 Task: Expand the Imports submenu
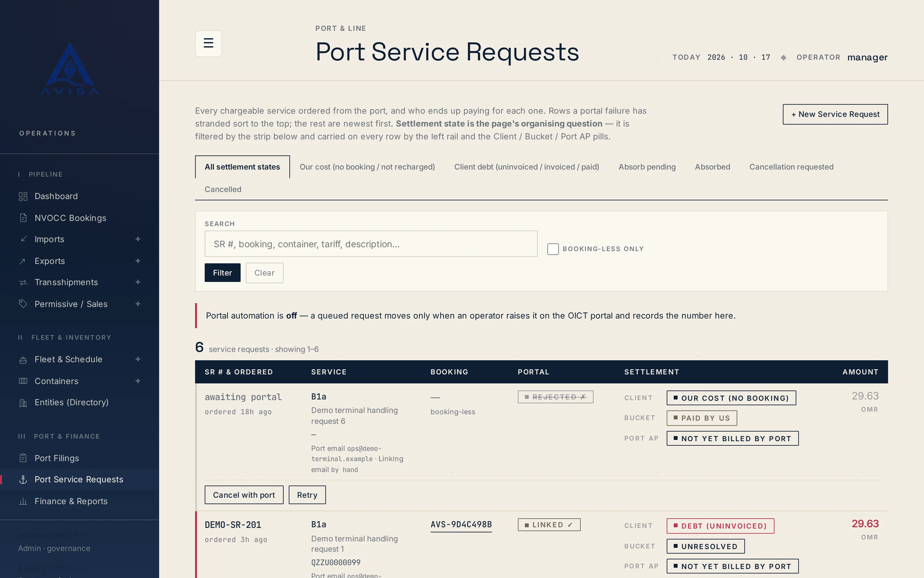point(138,239)
